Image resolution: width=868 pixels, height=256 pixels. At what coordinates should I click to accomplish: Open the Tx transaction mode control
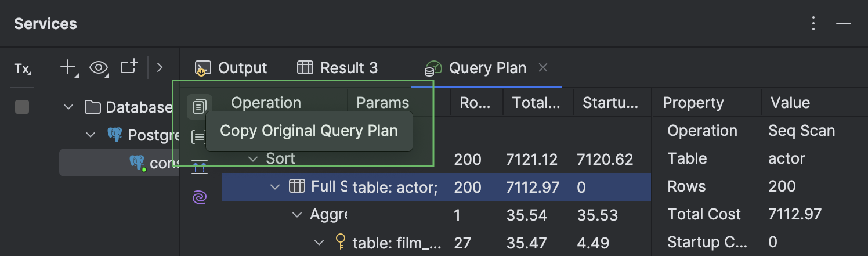click(23, 69)
